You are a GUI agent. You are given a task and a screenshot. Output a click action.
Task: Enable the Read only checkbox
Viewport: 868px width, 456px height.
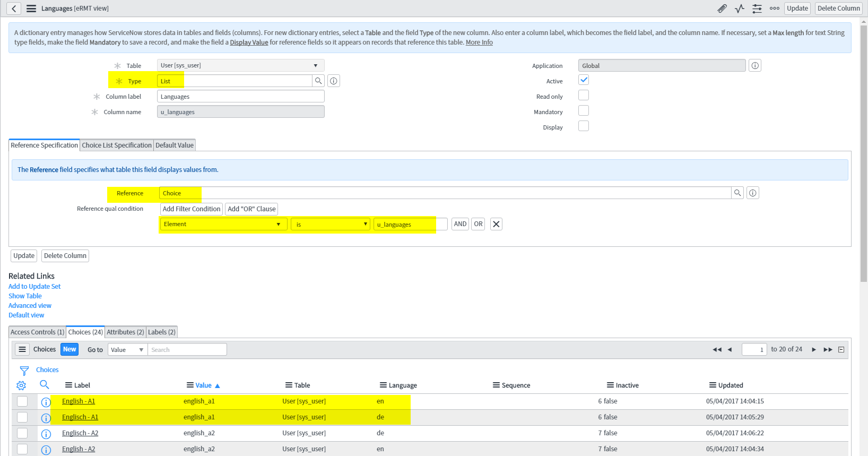[584, 96]
